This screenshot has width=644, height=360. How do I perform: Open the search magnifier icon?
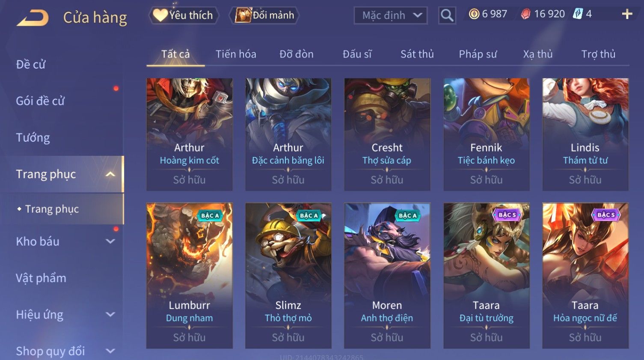pyautogui.click(x=447, y=15)
